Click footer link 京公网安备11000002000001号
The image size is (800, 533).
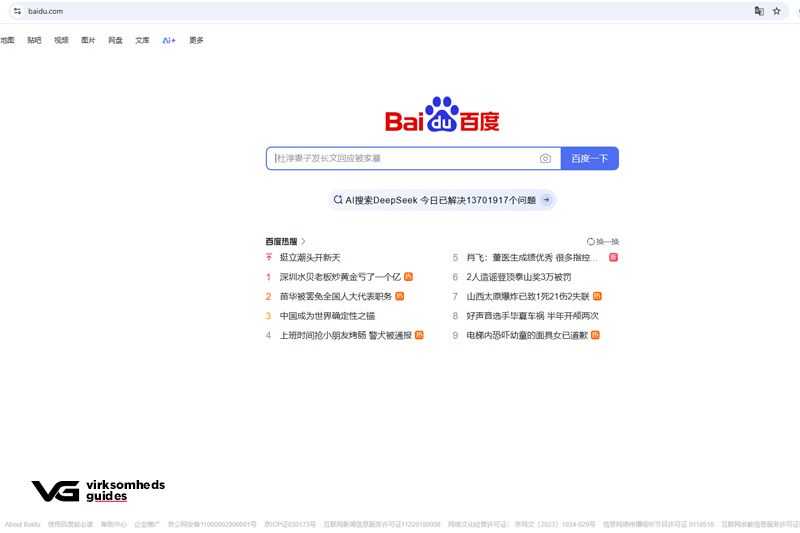tap(212, 524)
